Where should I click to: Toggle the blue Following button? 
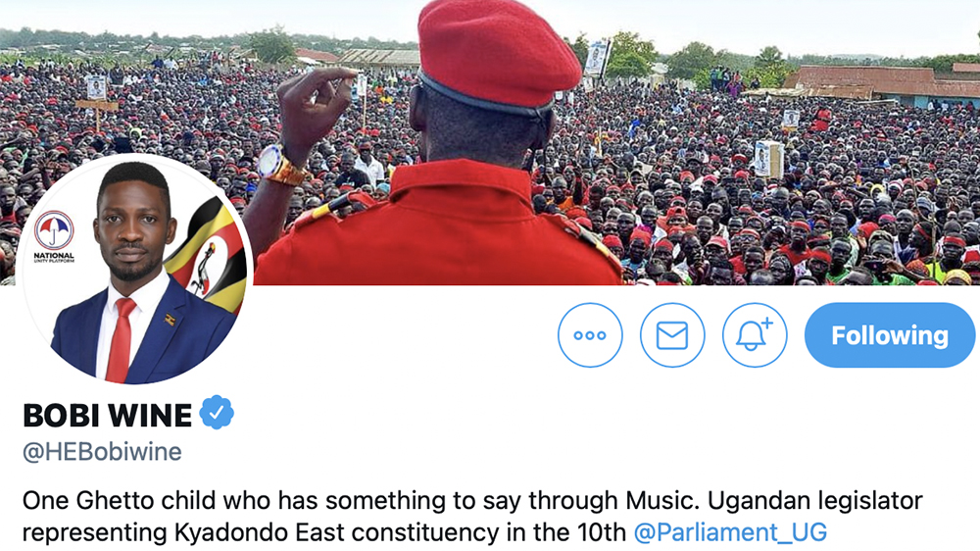pyautogui.click(x=890, y=335)
